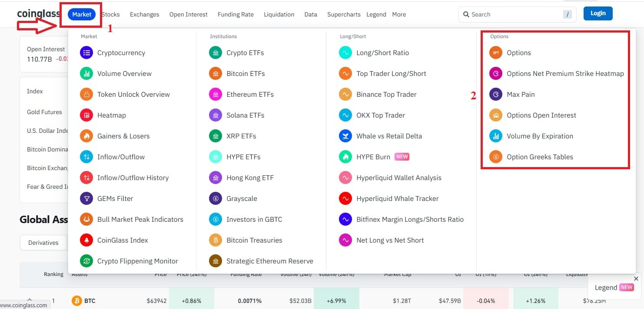This screenshot has height=309, width=644.
Task: Open the Funding Rate menu
Action: 236,14
